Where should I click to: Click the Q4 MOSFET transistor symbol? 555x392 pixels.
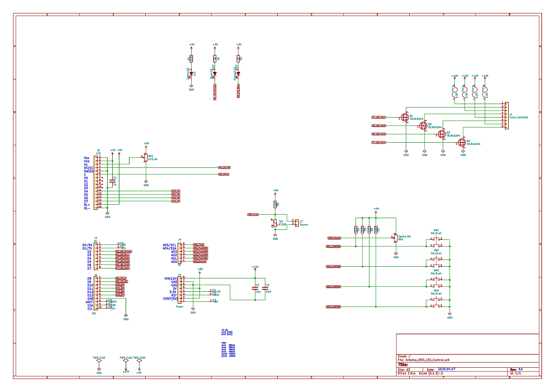(x=462, y=142)
